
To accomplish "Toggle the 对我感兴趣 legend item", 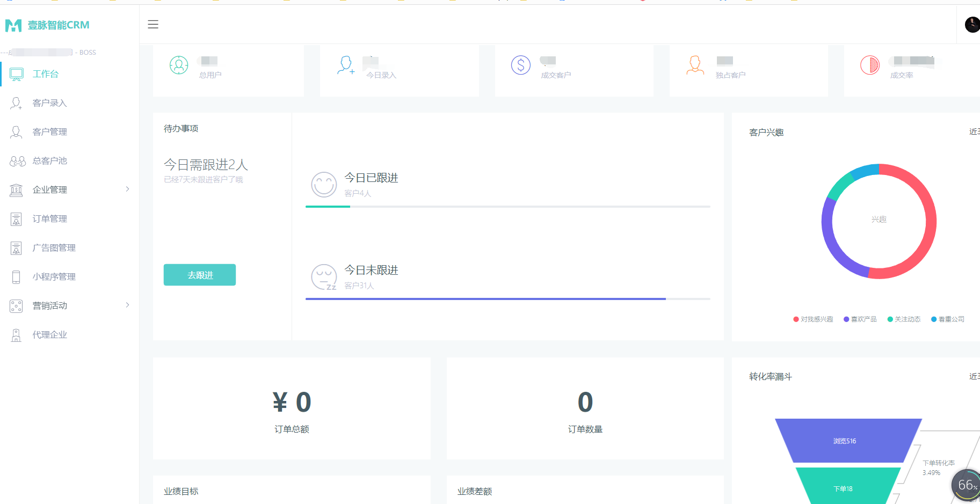I will tap(813, 319).
